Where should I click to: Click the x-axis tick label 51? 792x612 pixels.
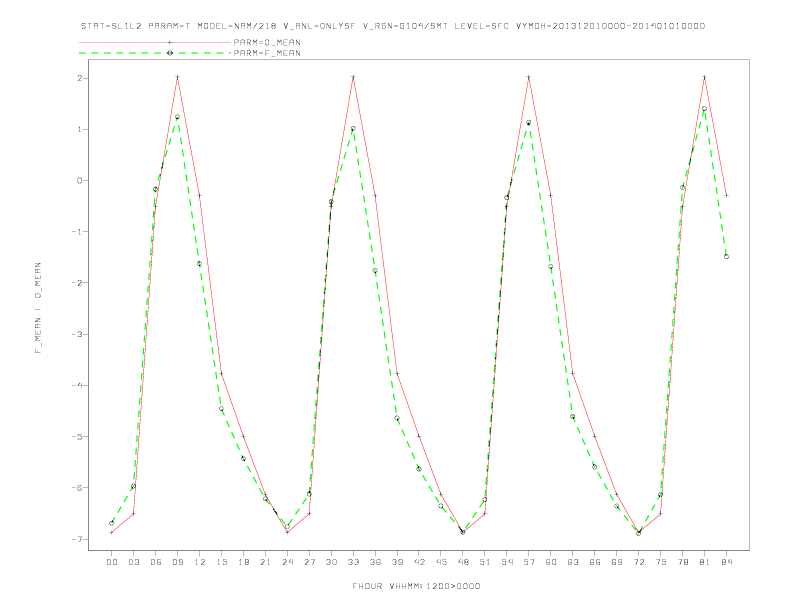485,562
